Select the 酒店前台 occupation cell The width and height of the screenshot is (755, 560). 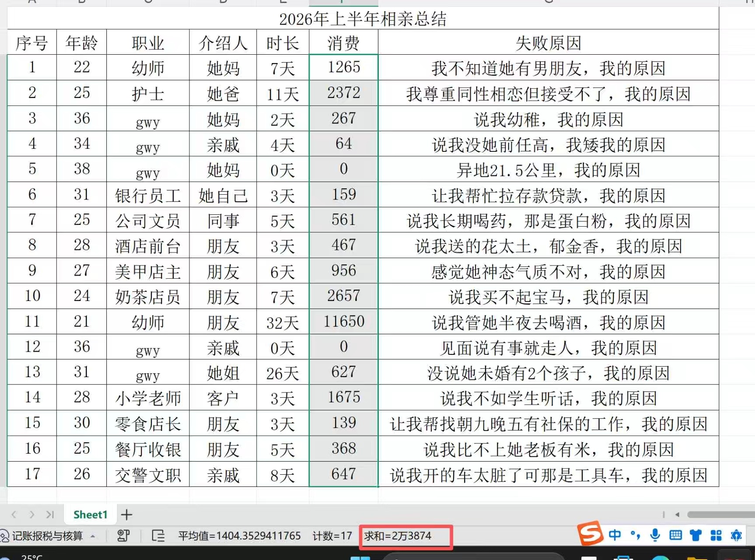(148, 245)
